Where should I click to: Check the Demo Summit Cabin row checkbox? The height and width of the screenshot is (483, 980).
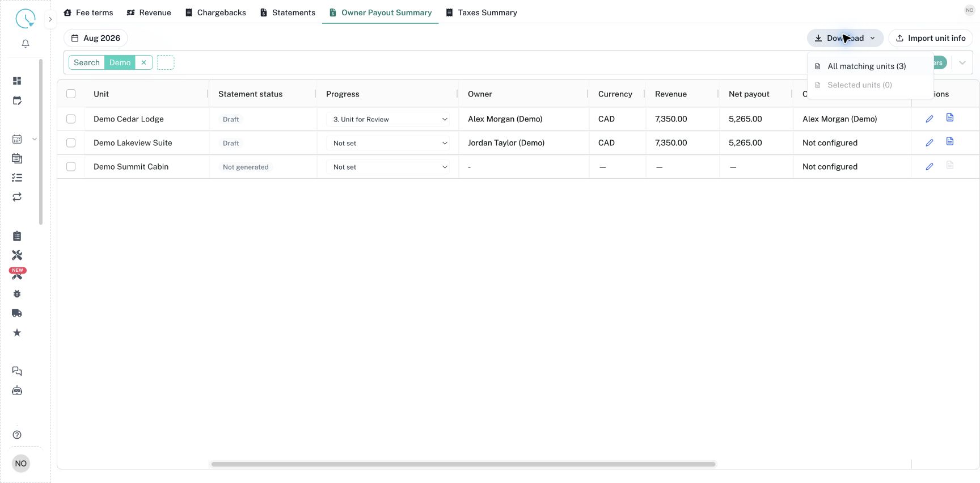click(71, 167)
